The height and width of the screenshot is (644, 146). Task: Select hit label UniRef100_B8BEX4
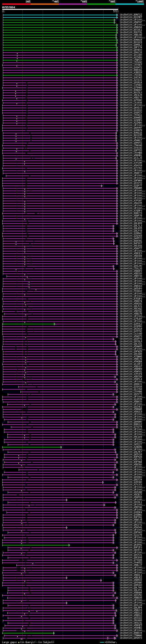tap(131, 633)
